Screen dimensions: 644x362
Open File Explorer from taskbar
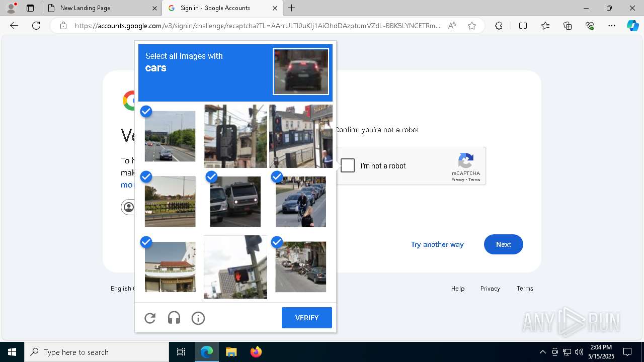point(231,352)
